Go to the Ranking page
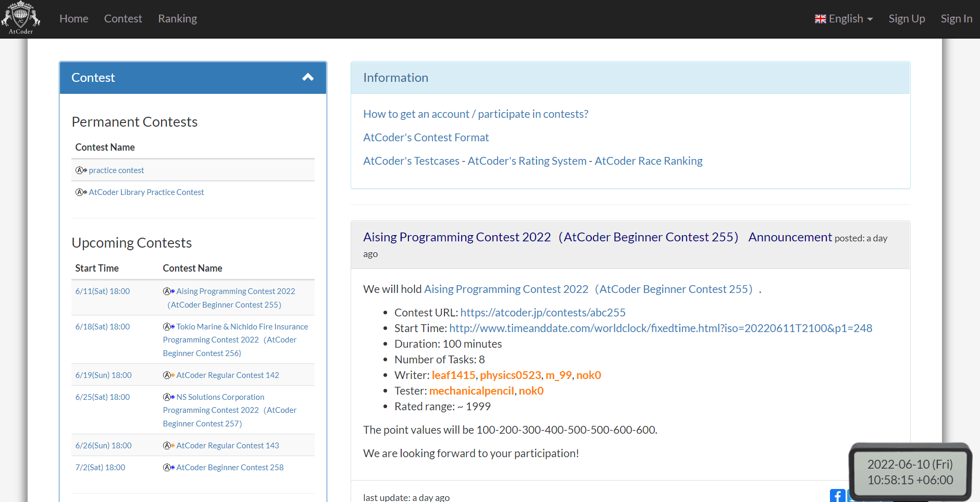This screenshot has height=502, width=980. 178,19
